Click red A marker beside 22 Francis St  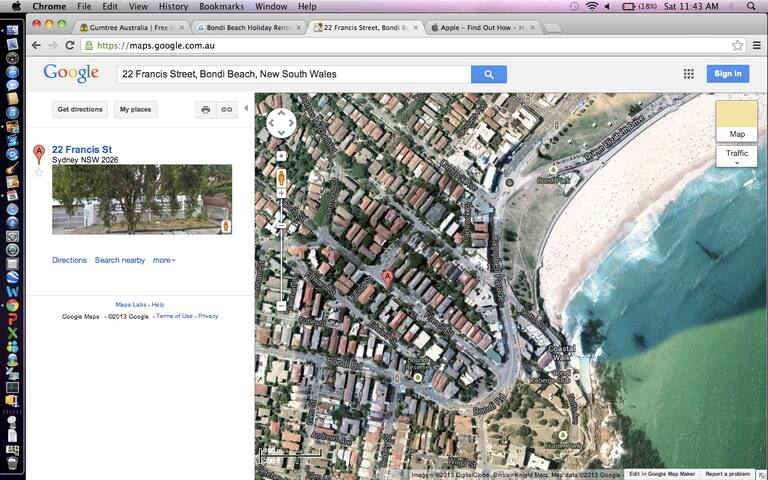point(39,154)
